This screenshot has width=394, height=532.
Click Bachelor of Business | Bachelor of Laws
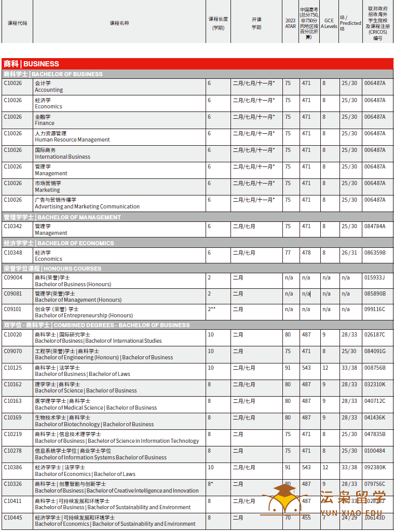tap(83, 374)
